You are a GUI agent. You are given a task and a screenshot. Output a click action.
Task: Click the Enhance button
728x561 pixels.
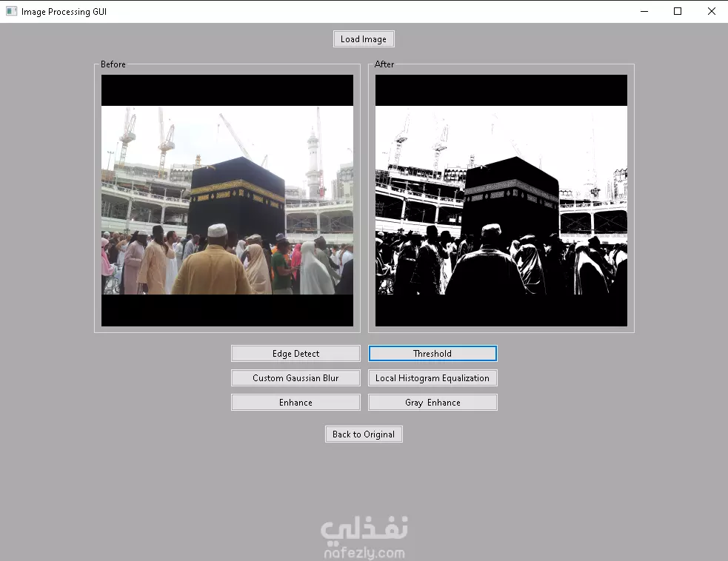pyautogui.click(x=295, y=403)
